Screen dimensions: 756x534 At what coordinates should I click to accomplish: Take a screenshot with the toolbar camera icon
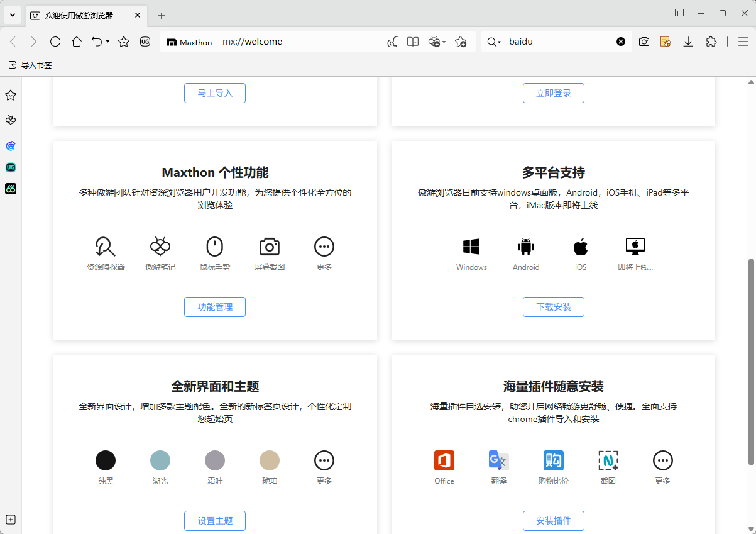644,42
